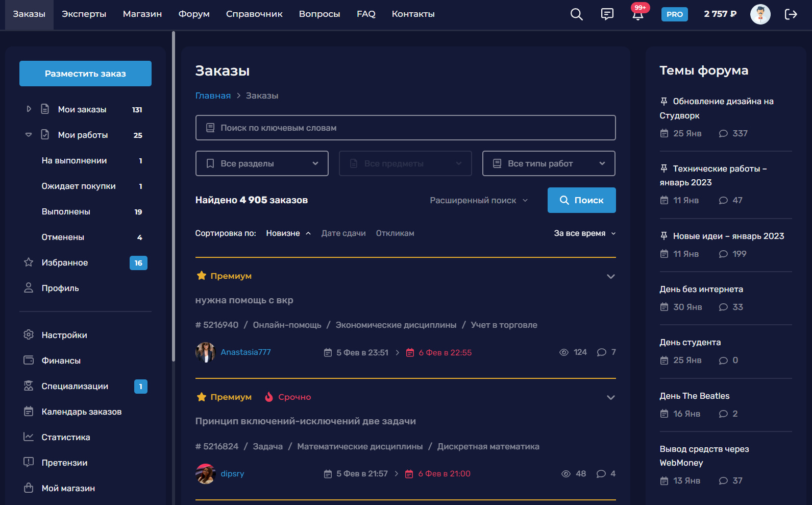Screen dimensions: 812x505
Task: Switch to the Форум menu item
Action: point(194,14)
